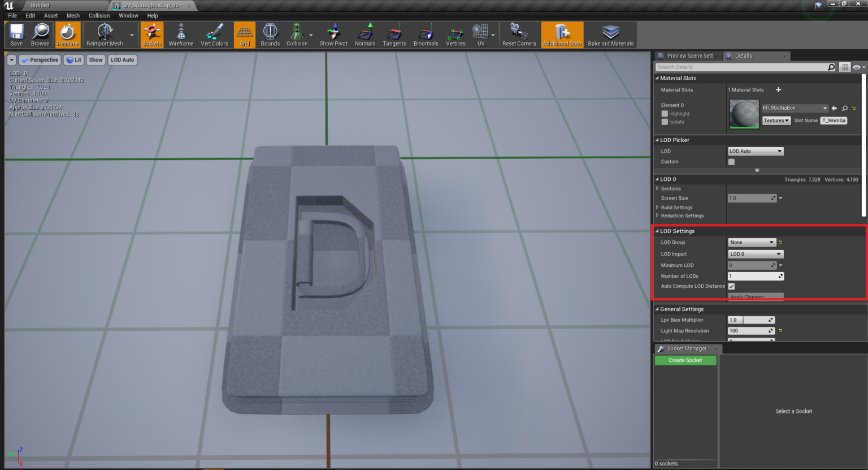
Task: Select the Sockets tool in the toolbar
Action: (151, 35)
